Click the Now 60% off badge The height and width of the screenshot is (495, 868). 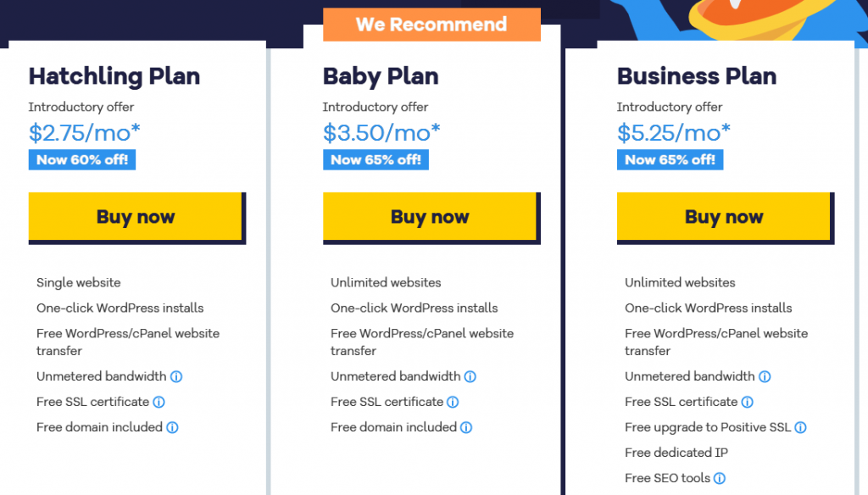(x=81, y=159)
